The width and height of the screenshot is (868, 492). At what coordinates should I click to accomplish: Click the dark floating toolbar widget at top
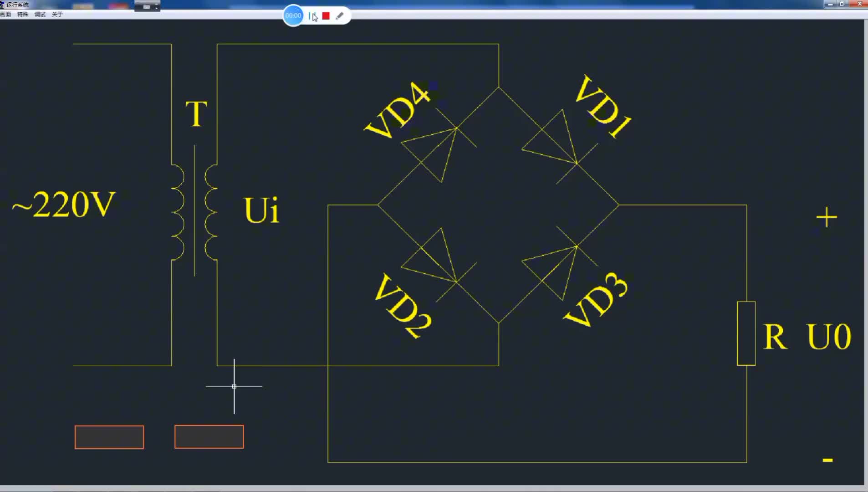pos(147,6)
